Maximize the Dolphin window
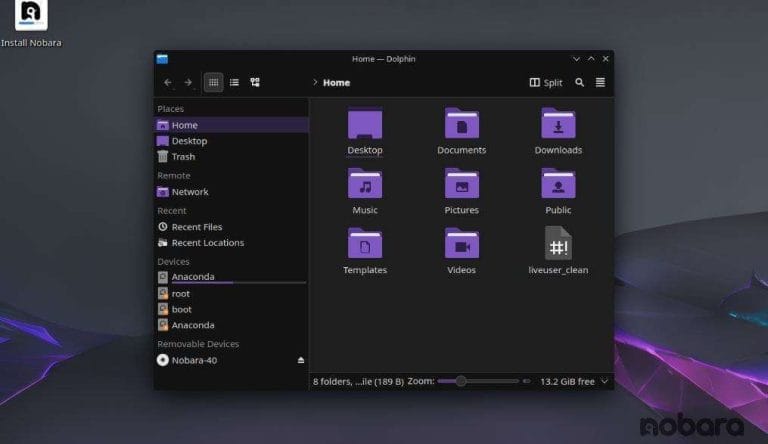768x444 pixels. pyautogui.click(x=591, y=59)
